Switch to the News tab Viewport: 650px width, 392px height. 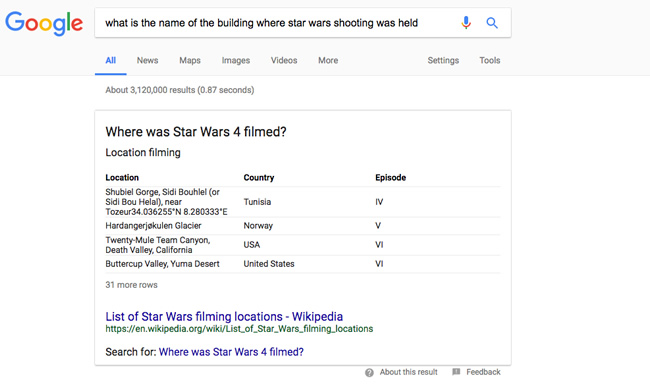[148, 60]
